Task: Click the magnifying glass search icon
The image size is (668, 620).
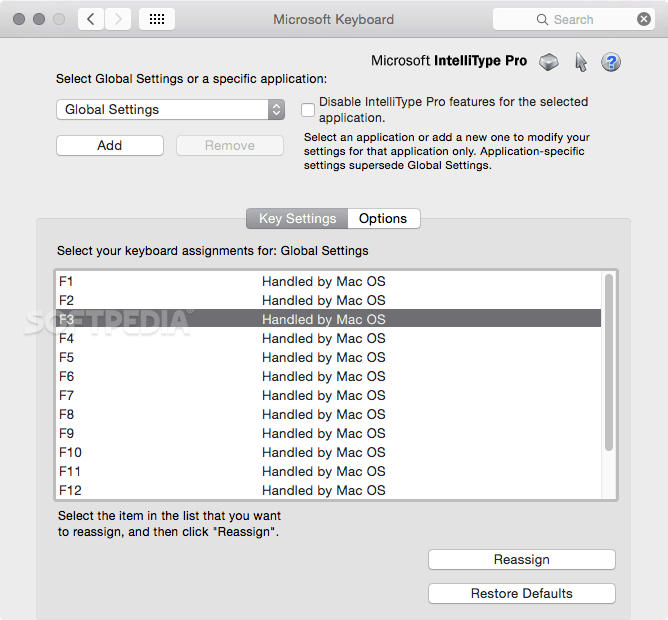Action: click(x=542, y=20)
